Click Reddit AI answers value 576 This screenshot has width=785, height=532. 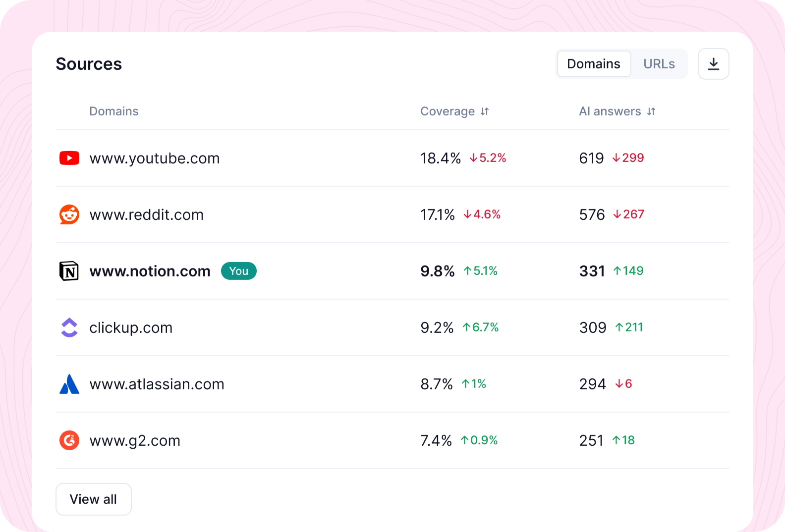[592, 214]
